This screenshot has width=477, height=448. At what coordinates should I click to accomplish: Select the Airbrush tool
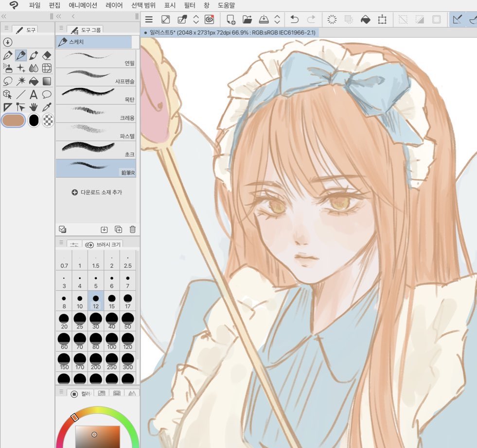pyautogui.click(x=8, y=68)
